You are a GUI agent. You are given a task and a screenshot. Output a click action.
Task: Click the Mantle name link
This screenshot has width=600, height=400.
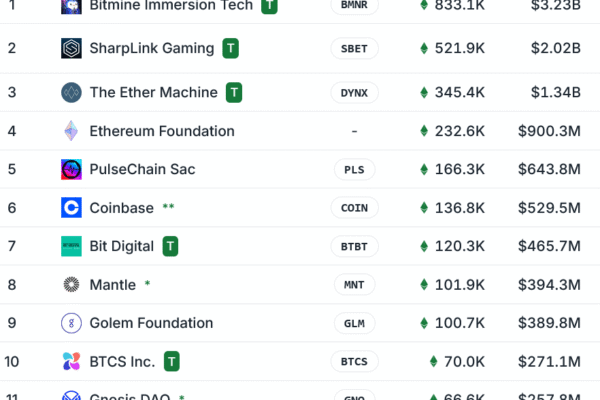[113, 285]
